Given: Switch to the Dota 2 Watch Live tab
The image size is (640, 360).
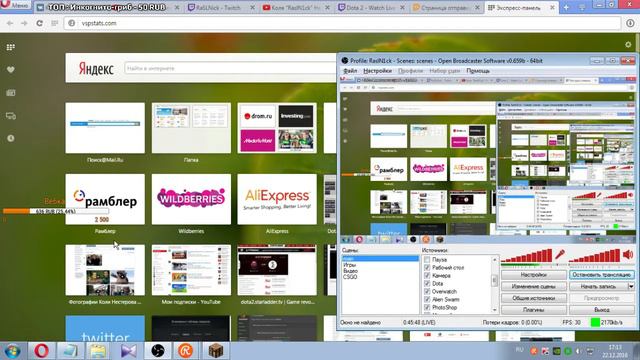Looking at the screenshot, I should [x=371, y=7].
